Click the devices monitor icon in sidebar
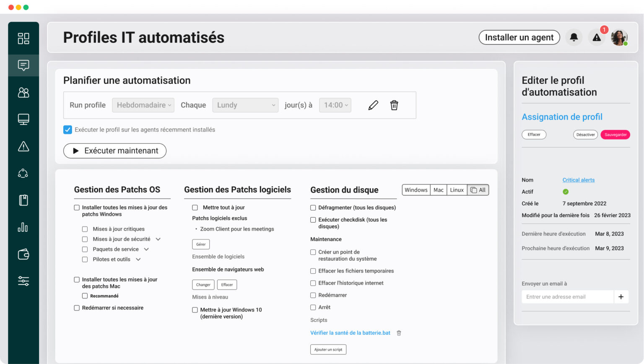This screenshot has width=644, height=364. point(23,119)
